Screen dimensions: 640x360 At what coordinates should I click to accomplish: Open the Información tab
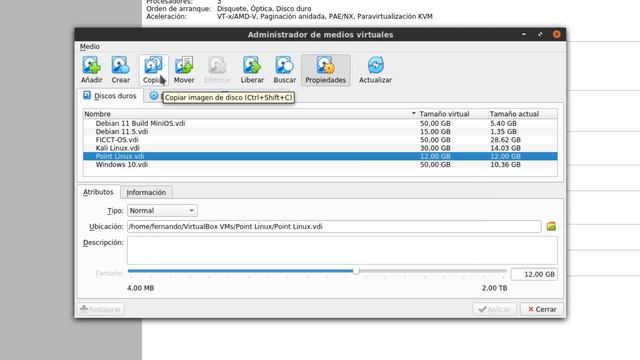(x=146, y=192)
